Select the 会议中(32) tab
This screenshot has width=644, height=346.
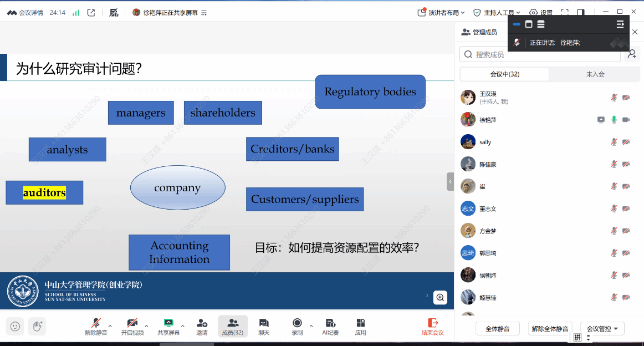click(x=504, y=74)
